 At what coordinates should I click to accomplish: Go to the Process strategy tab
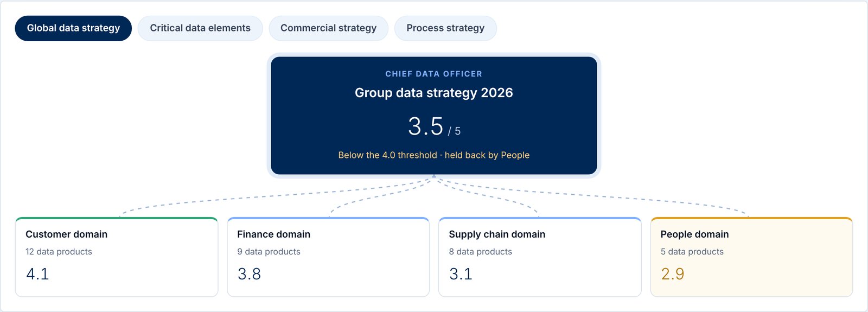(445, 28)
